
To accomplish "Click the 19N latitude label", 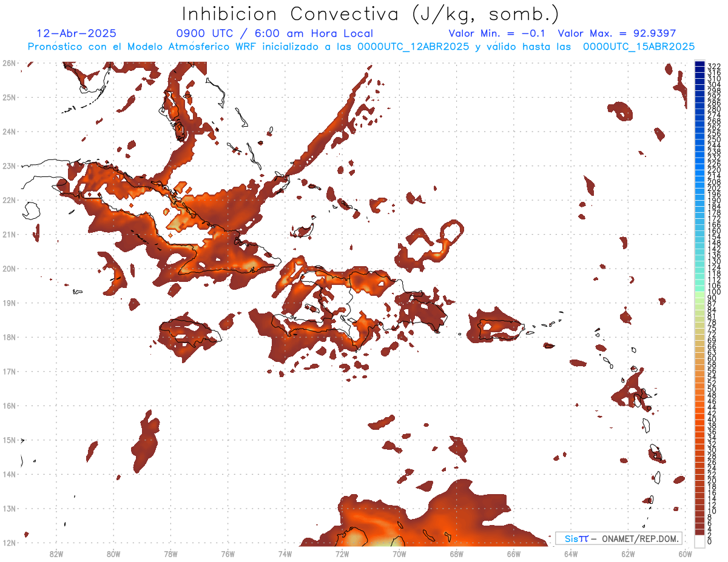I will [9, 303].
